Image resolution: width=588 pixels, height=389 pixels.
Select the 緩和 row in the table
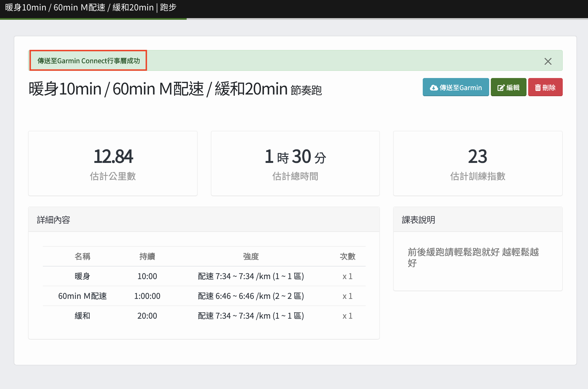click(x=204, y=316)
